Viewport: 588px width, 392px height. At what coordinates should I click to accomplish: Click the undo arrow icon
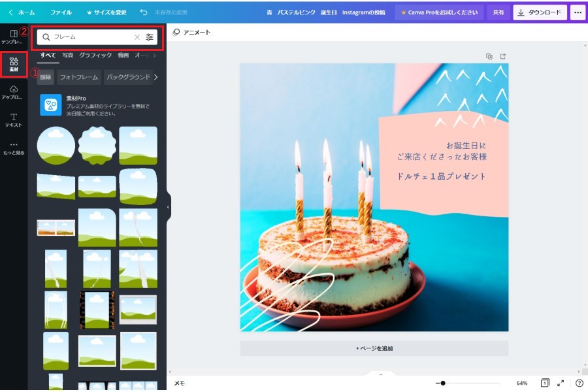point(143,12)
